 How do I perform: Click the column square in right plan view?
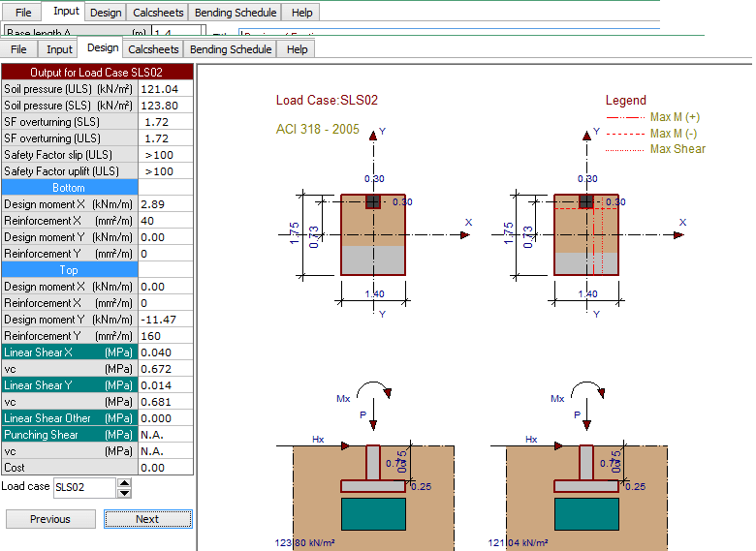pyautogui.click(x=585, y=201)
